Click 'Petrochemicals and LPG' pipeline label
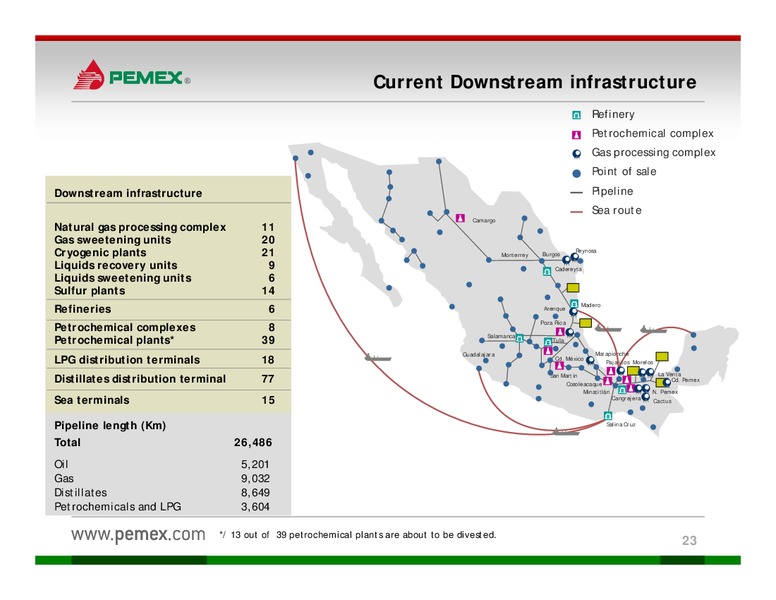Screen dimensions: 776x600 pyautogui.click(x=118, y=506)
